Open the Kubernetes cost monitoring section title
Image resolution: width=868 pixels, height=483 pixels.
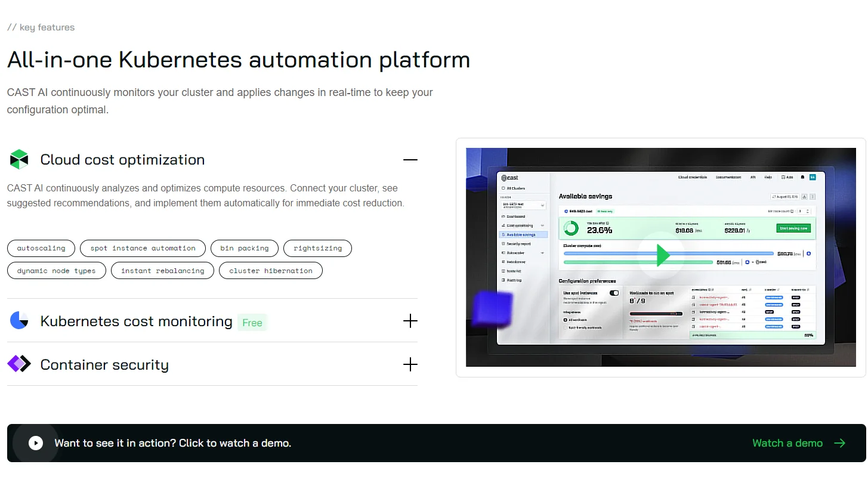[x=136, y=321]
